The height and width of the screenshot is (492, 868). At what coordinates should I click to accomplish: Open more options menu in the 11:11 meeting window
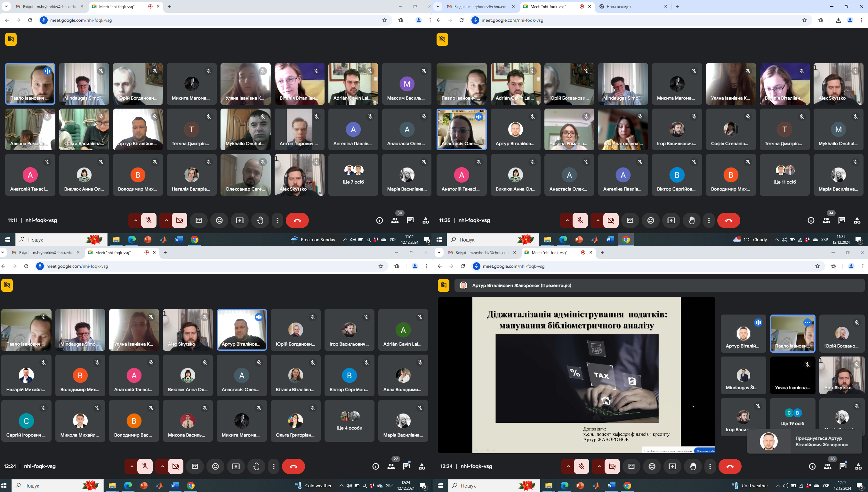click(x=277, y=220)
